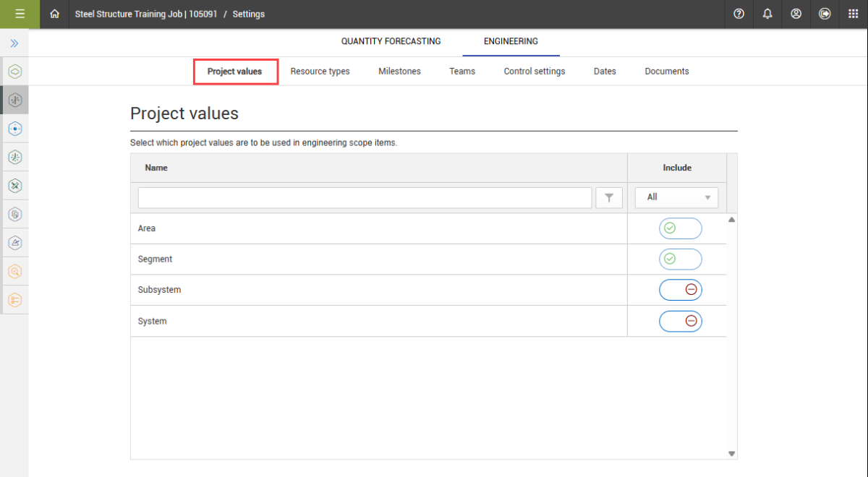Switch to the Quantity Forecasting tab

[x=391, y=42]
